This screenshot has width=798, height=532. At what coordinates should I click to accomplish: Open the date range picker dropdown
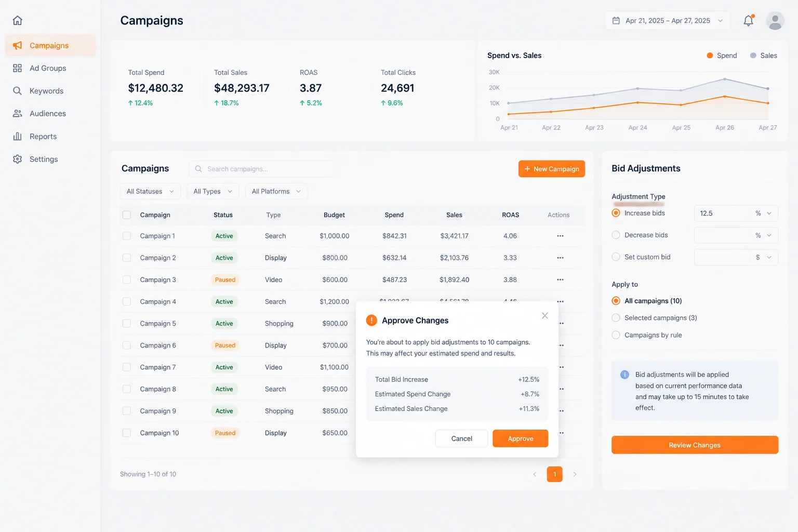(x=668, y=21)
